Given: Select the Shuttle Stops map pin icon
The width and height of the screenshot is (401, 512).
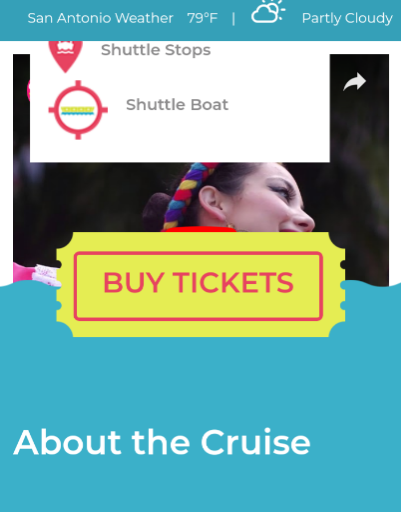Looking at the screenshot, I should [x=65, y=56].
